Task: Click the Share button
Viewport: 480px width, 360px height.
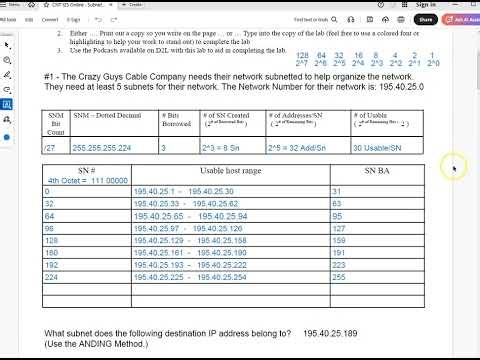Action: click(426, 20)
